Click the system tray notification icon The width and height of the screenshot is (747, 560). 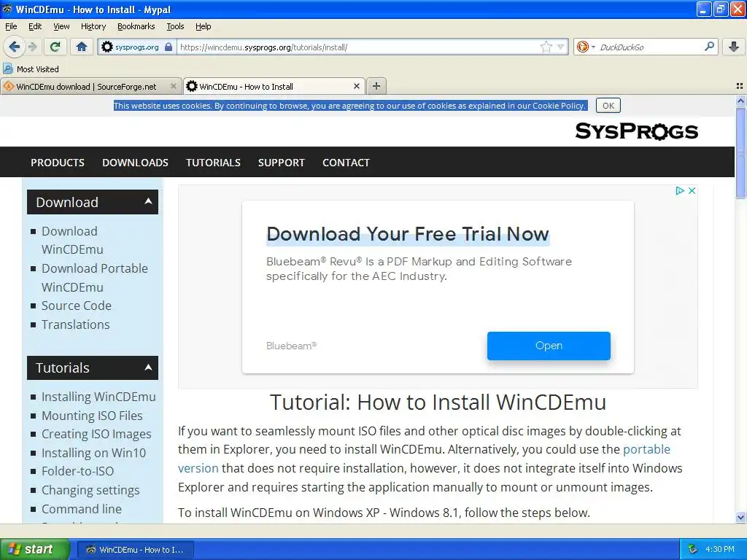[693, 549]
